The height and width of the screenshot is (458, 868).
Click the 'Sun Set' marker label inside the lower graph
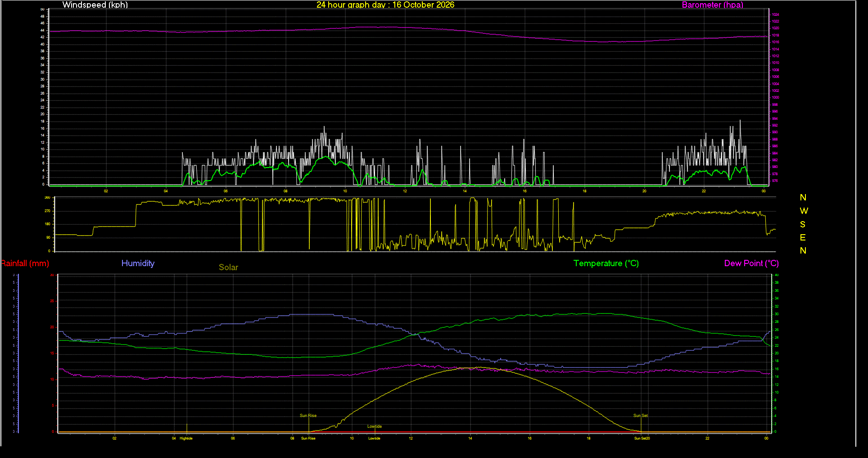[641, 416]
